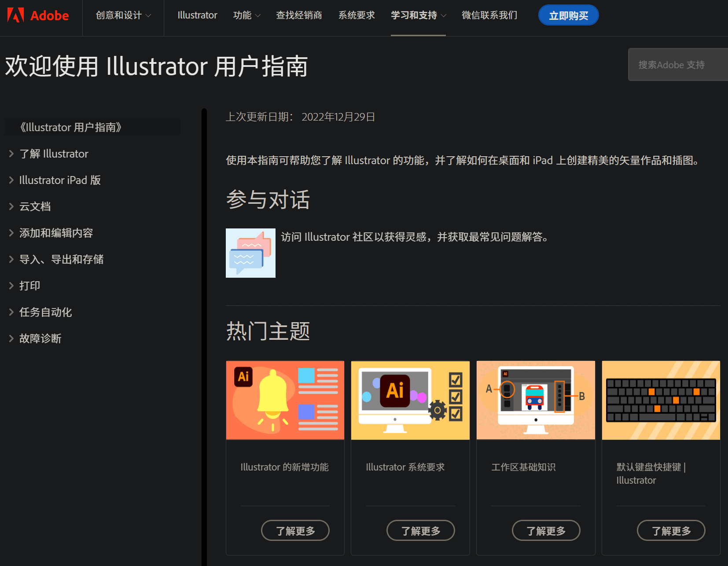Open the Illustrator community chat illustration
Screen dimensions: 728x566
click(250, 253)
